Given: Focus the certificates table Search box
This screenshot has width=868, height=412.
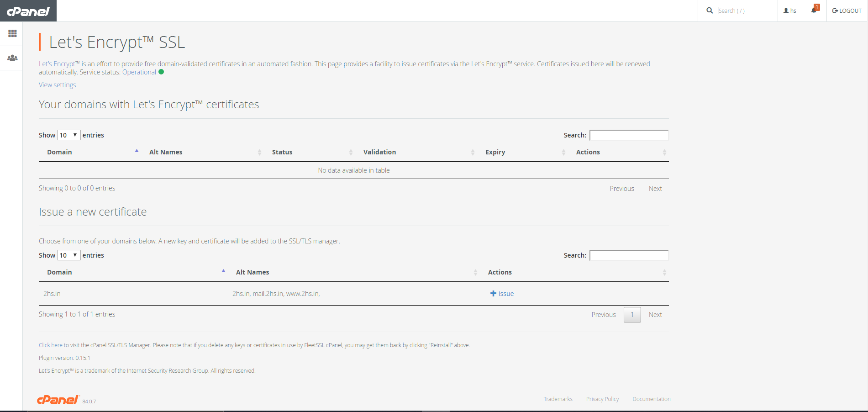Looking at the screenshot, I should (x=629, y=135).
